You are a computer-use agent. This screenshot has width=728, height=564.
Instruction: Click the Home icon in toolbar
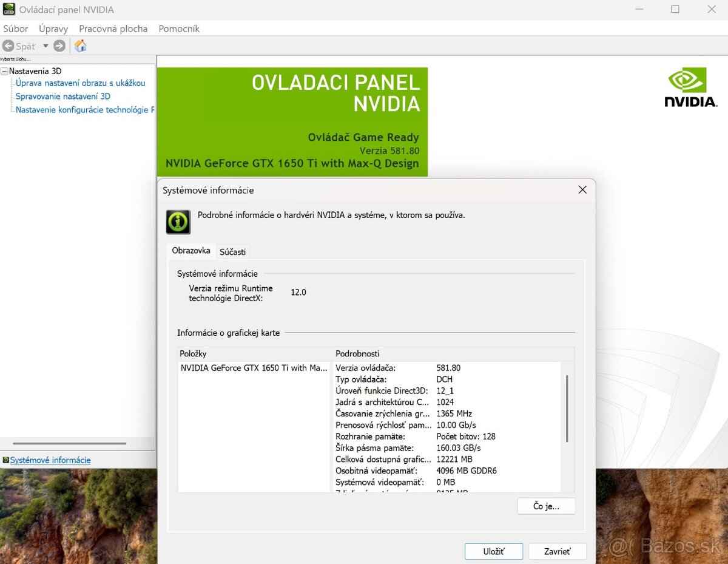(x=80, y=46)
